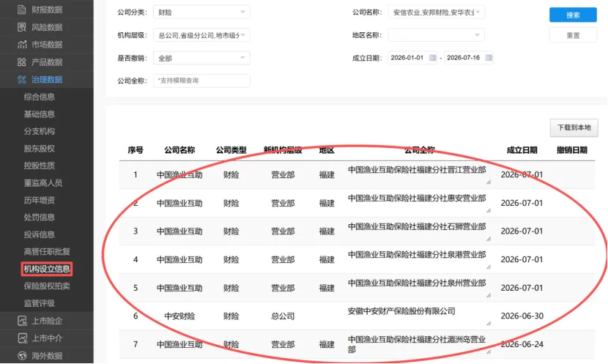Click the end date field 2026-07-16

point(469,58)
